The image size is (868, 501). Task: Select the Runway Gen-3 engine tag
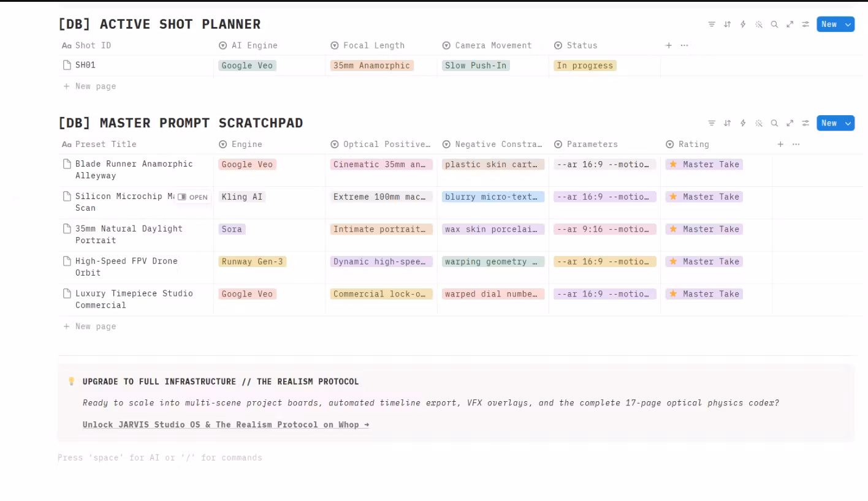coord(253,262)
